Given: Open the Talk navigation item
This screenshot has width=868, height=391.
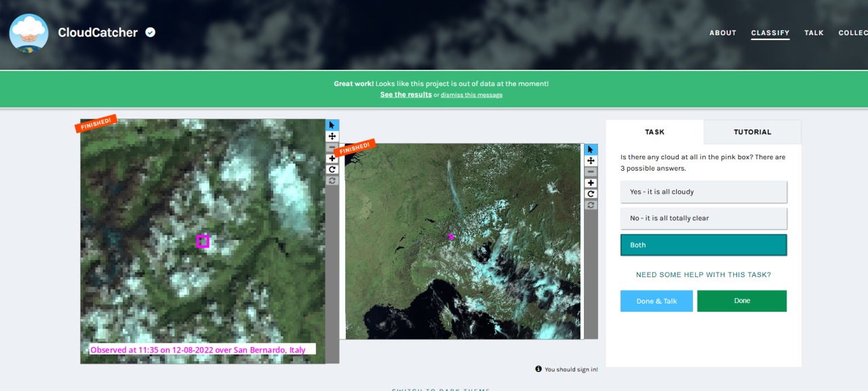Looking at the screenshot, I should coord(814,33).
